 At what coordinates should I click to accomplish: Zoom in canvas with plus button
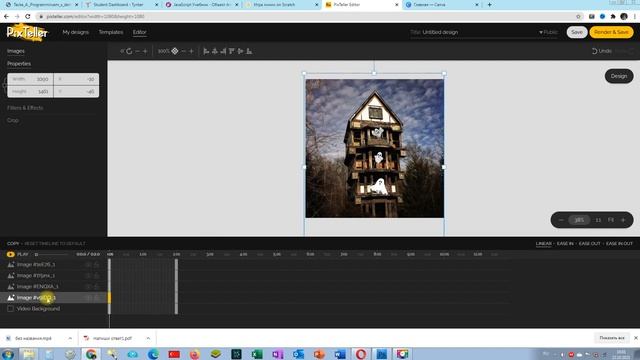(623, 220)
